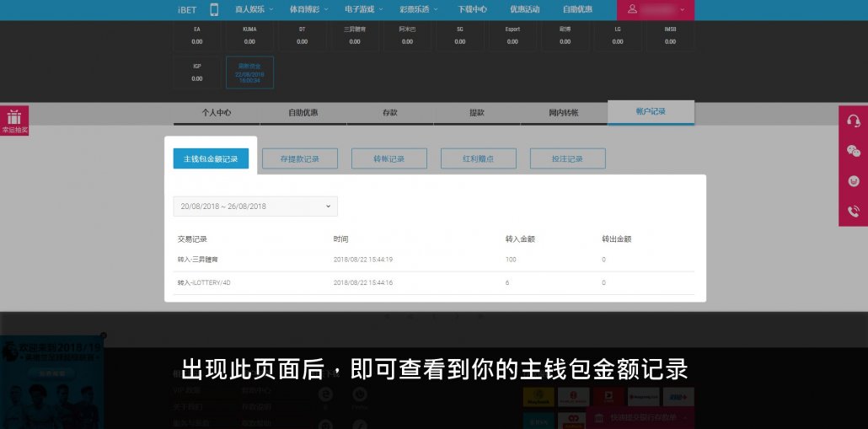This screenshot has height=429, width=868.
Task: Click the mobile phone icon beside iBET
Action: pyautogui.click(x=214, y=9)
